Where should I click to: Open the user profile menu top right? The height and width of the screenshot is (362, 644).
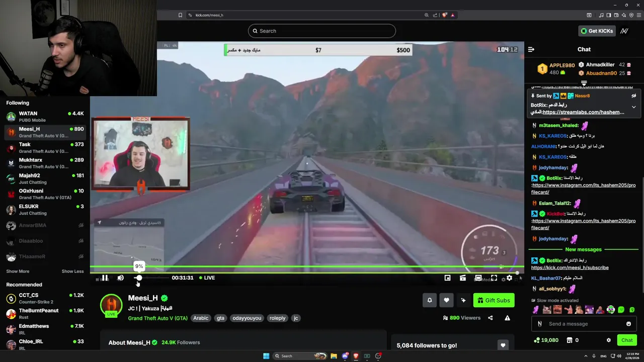click(x=624, y=31)
